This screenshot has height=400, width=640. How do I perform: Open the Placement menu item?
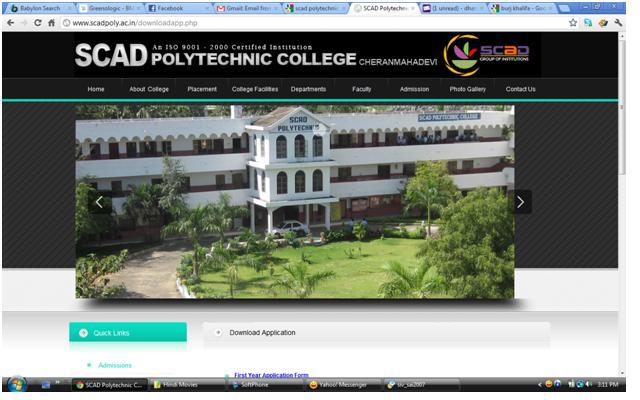(x=202, y=89)
